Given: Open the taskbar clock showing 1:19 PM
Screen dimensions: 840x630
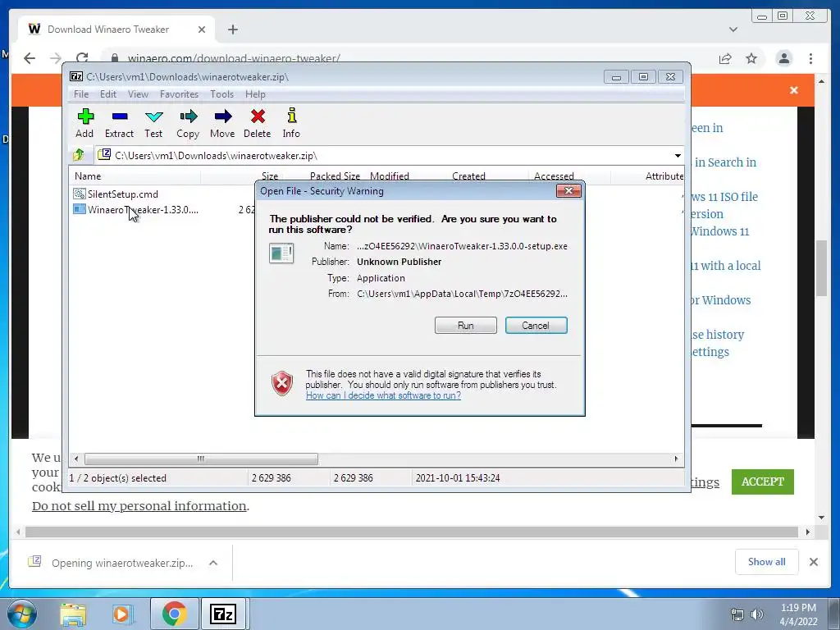Looking at the screenshot, I should (798, 614).
